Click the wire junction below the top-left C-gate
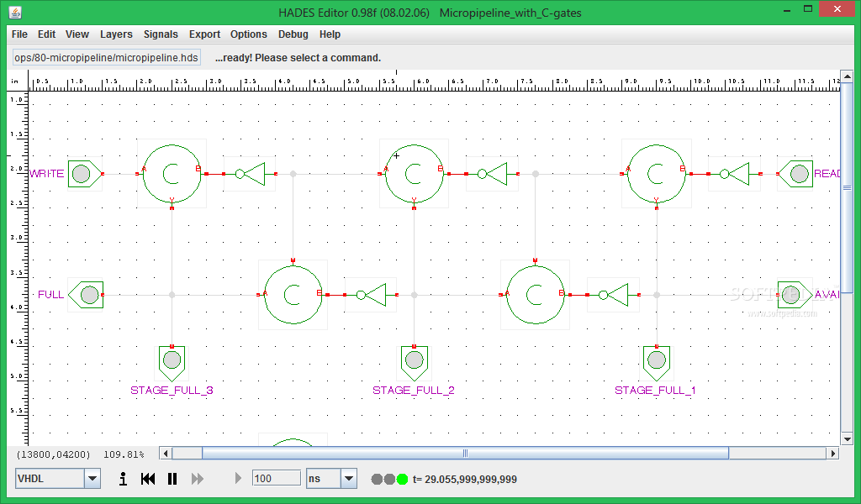The image size is (861, 504). (172, 295)
